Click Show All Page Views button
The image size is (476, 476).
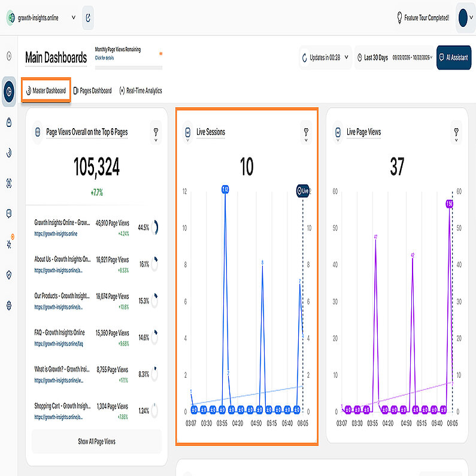tap(96, 441)
